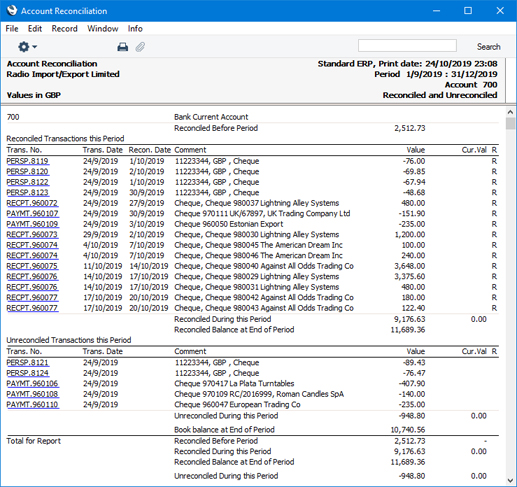Open RECPT.960077 for Cheque 980043
The height and width of the screenshot is (487, 517).
coord(32,308)
